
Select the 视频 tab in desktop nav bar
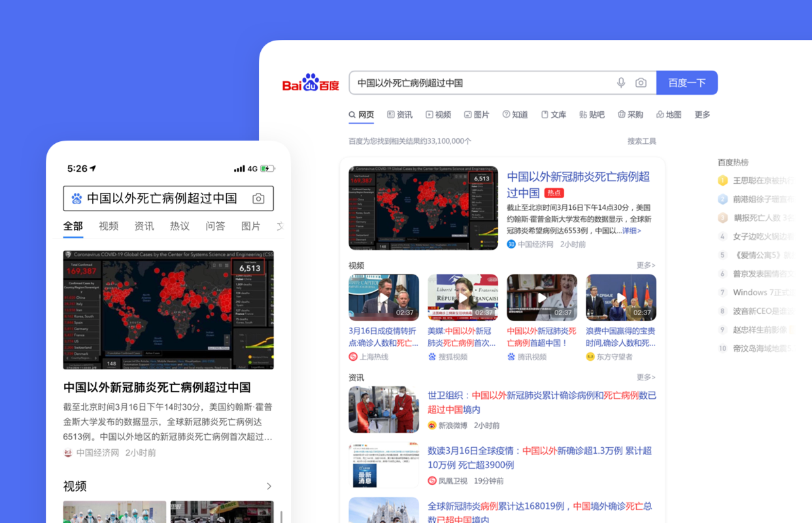[x=438, y=114]
